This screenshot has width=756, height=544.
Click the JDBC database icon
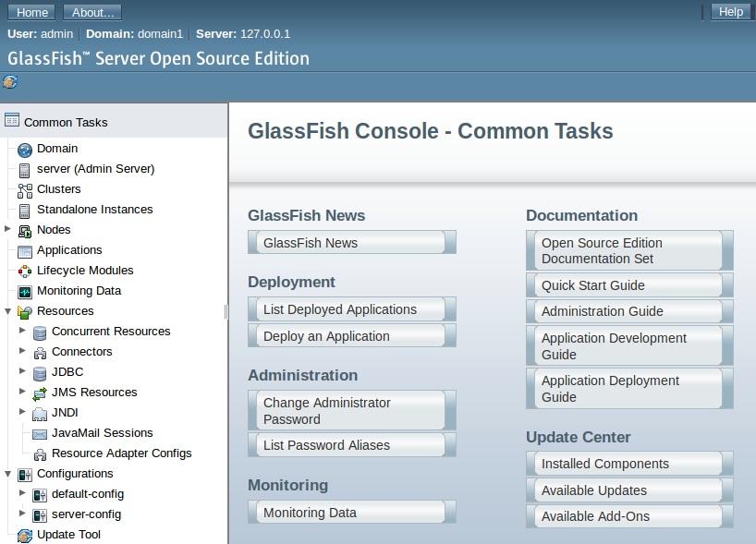(x=40, y=373)
